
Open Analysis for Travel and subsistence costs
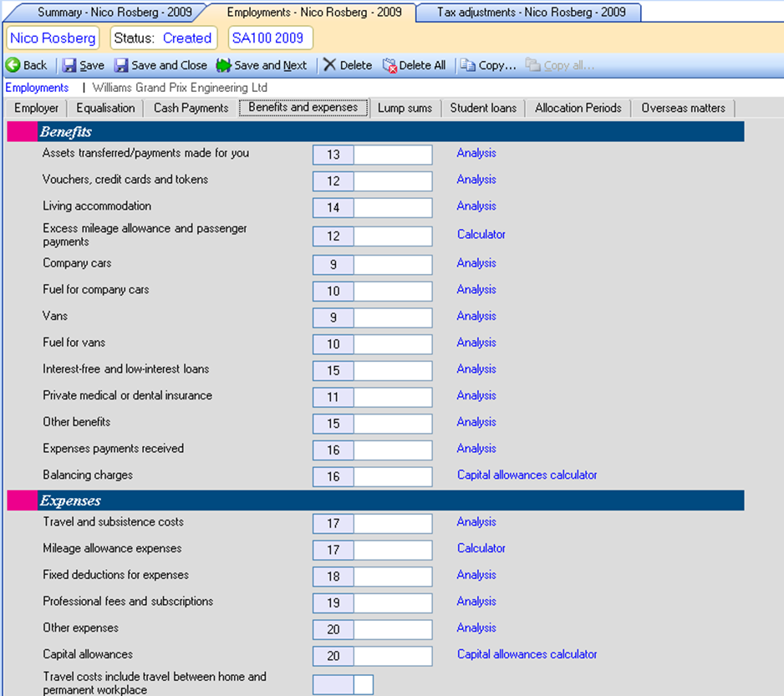tap(476, 522)
